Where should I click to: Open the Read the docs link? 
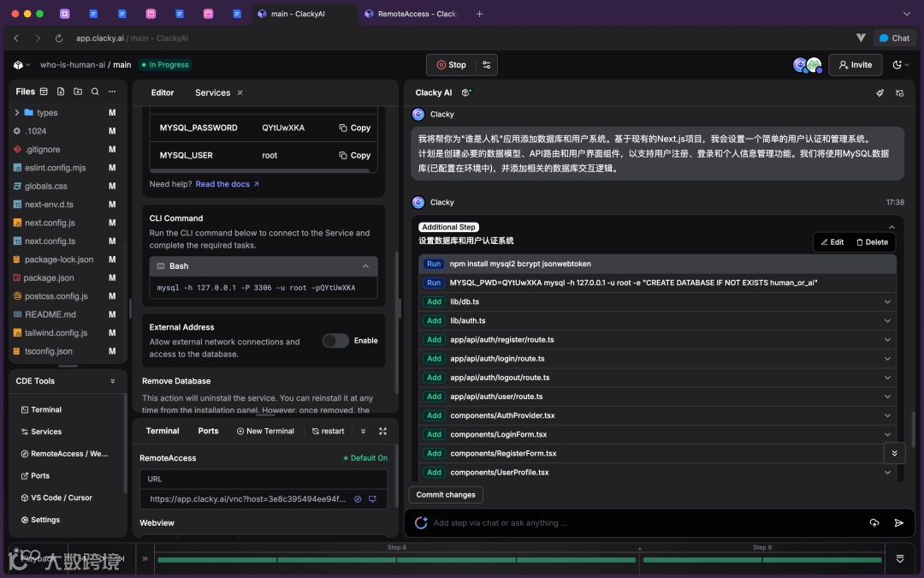tap(227, 184)
